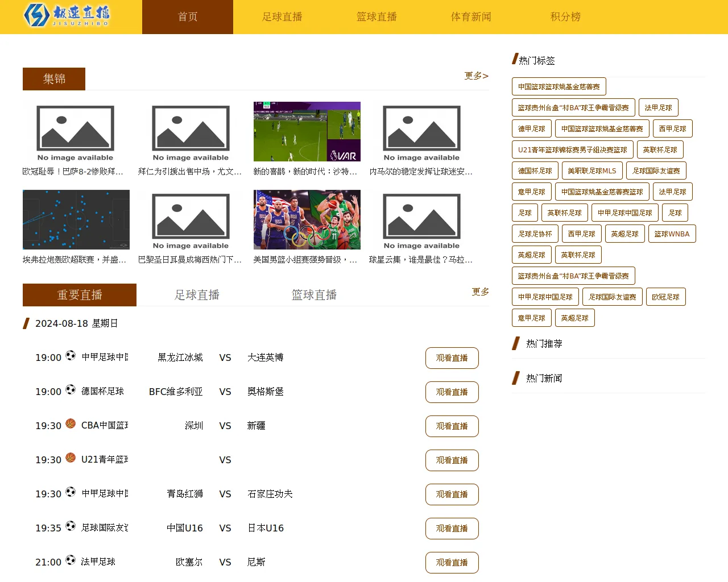Image resolution: width=728 pixels, height=582 pixels.
Task: Switch to the 篮球直播 tab in match list
Action: [314, 295]
